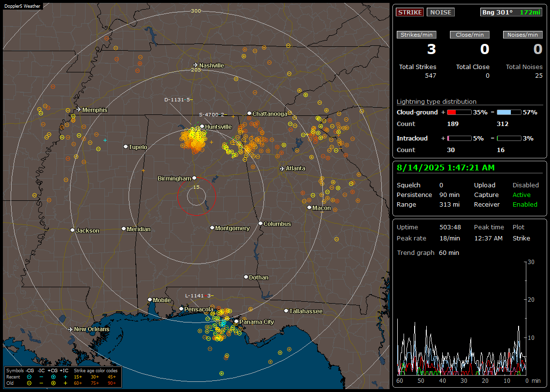
Task: Click the Old -CG yellow circle legend symbol
Action: 29,383
